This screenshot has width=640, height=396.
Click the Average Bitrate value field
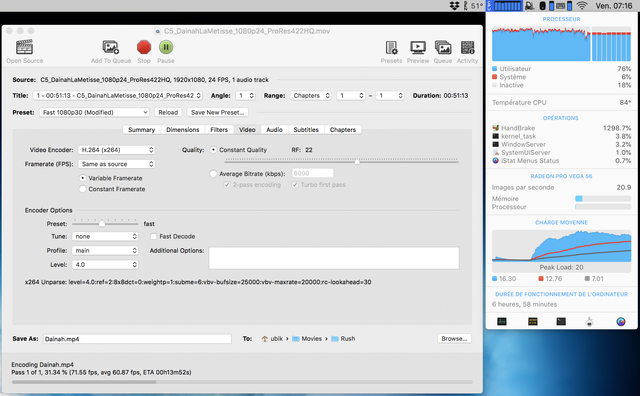click(x=313, y=174)
